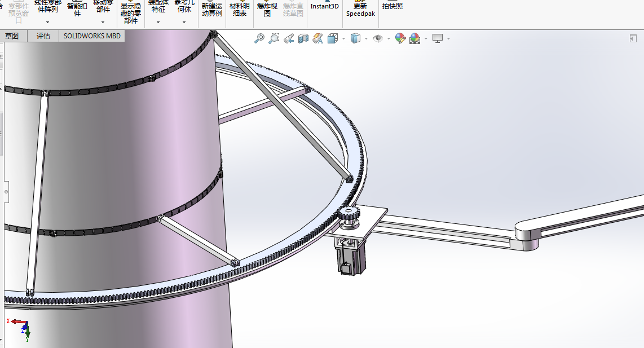Open the 装配体特征 dropdown arrow

pyautogui.click(x=158, y=23)
